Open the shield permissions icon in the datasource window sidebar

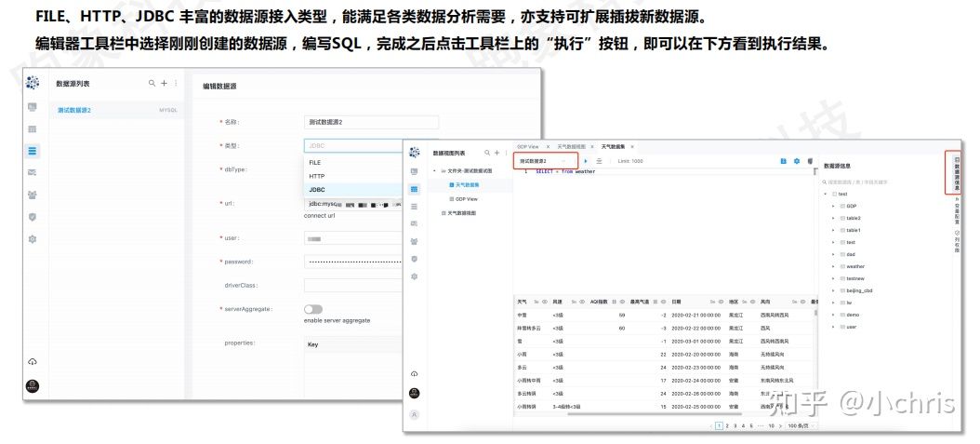[33, 217]
